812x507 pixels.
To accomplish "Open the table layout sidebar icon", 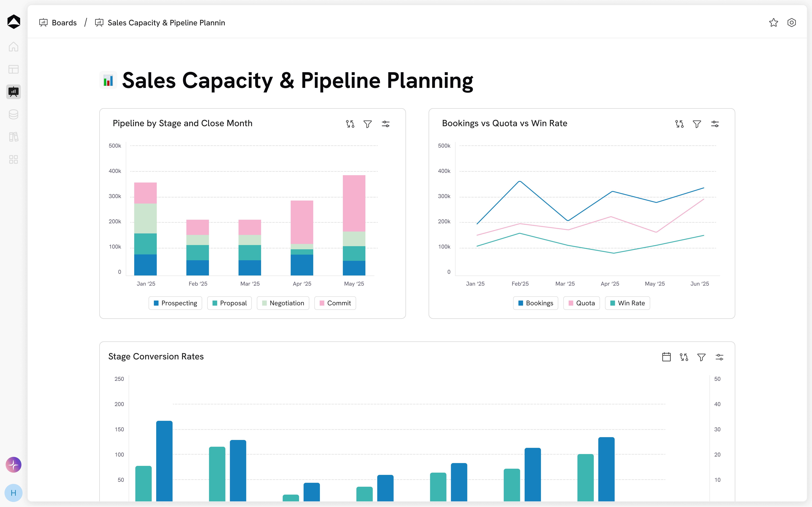I will [x=13, y=69].
